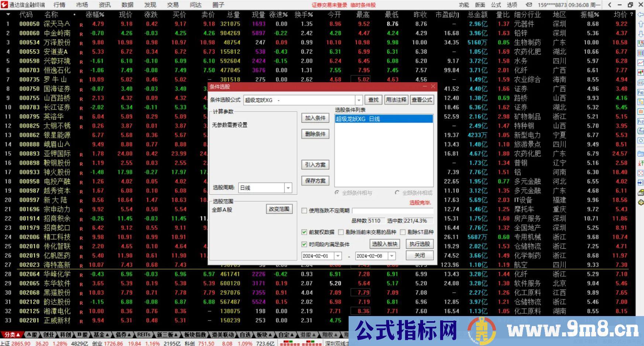The height and width of the screenshot is (346, 644).
Task: Click 选股入板块 button
Action: pyautogui.click(x=385, y=244)
